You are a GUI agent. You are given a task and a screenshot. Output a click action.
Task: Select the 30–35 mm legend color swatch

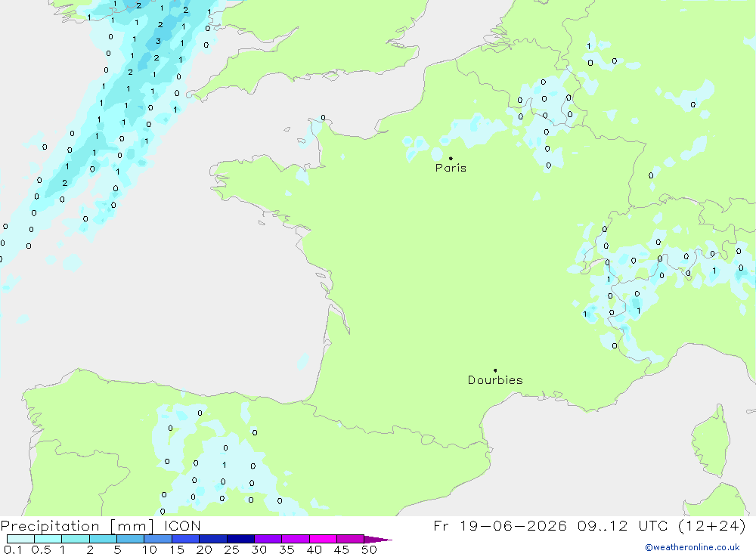pyautogui.click(x=268, y=539)
